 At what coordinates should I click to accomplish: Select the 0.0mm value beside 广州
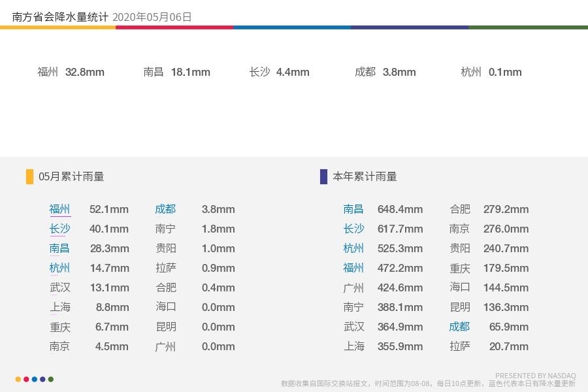coord(218,346)
